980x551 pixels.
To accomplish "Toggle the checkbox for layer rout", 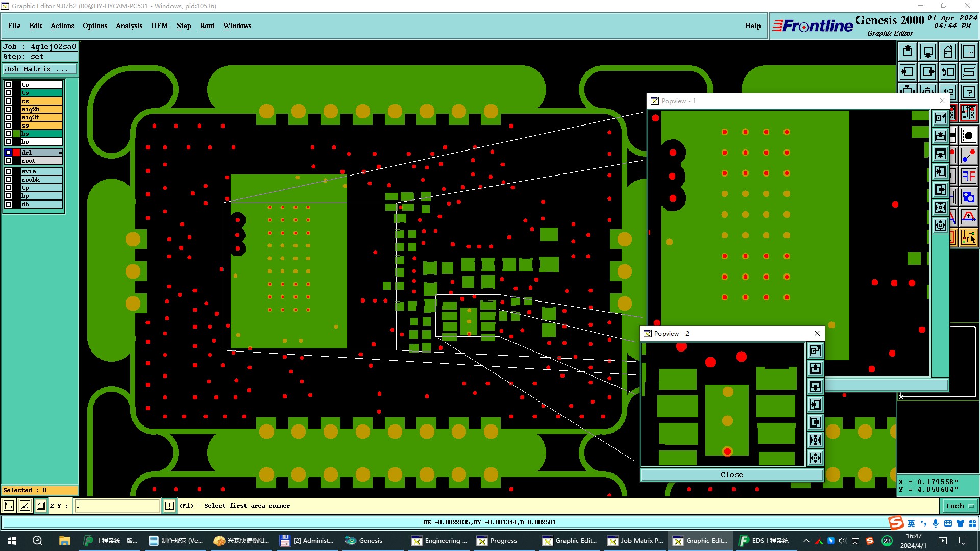I will (8, 161).
